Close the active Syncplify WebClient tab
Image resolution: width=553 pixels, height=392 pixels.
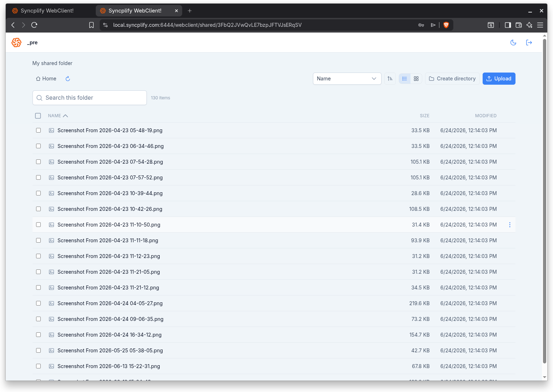click(176, 11)
